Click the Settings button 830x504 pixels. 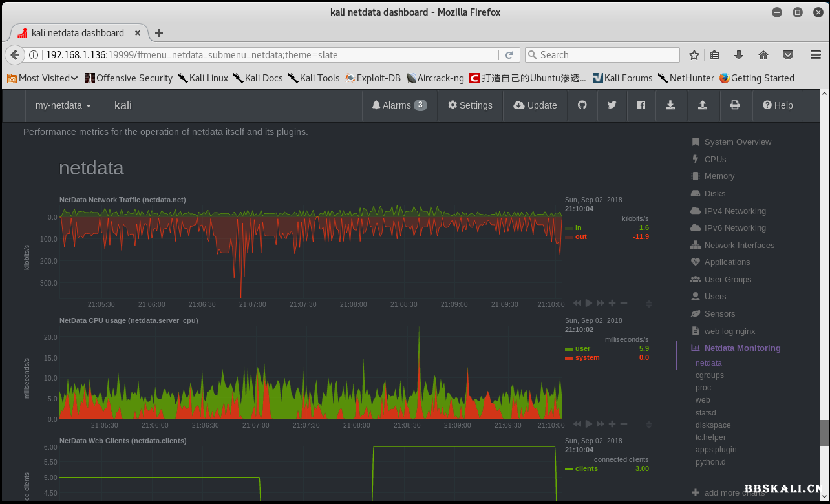pyautogui.click(x=470, y=105)
